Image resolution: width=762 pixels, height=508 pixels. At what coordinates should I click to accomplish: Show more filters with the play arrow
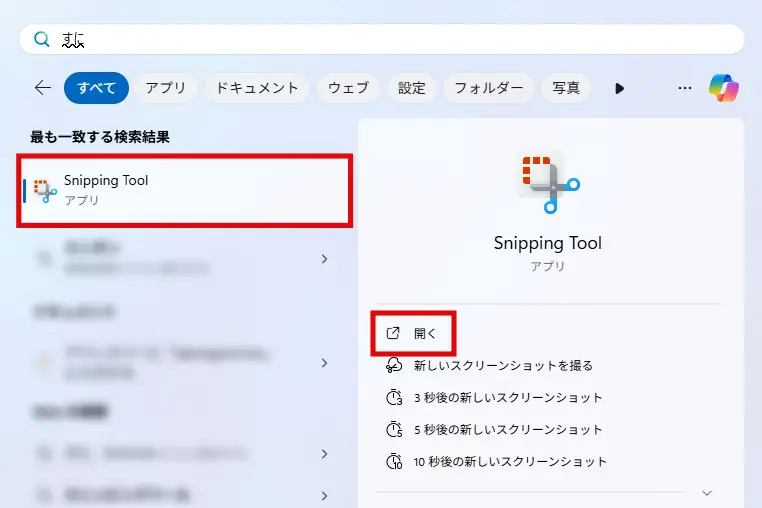pos(619,88)
